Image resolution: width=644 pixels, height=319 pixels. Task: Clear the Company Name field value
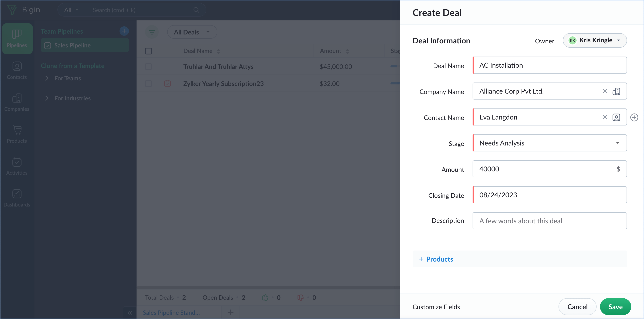[605, 91]
